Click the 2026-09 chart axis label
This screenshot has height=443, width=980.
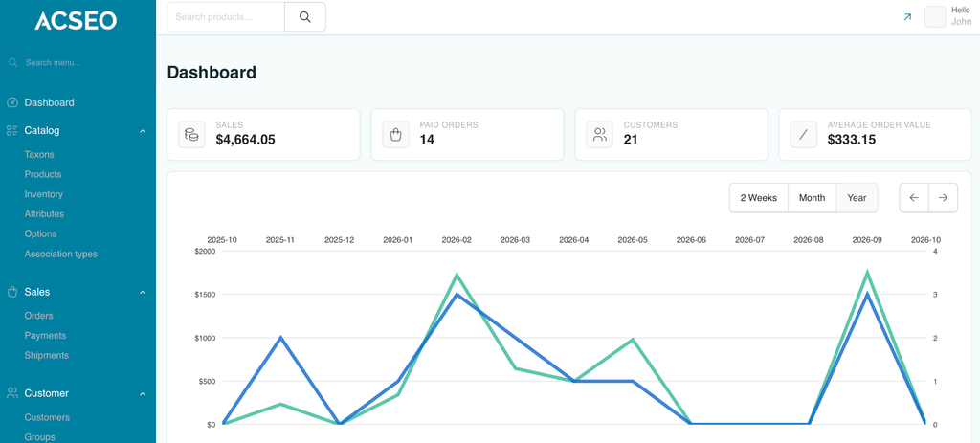pyautogui.click(x=867, y=240)
